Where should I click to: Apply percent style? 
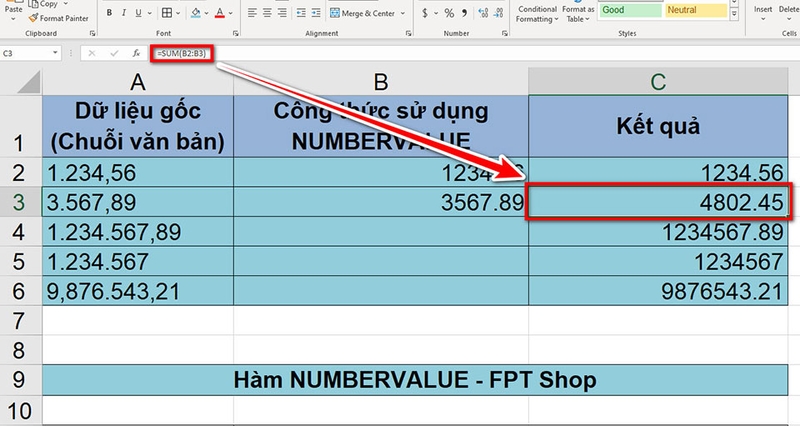449,13
